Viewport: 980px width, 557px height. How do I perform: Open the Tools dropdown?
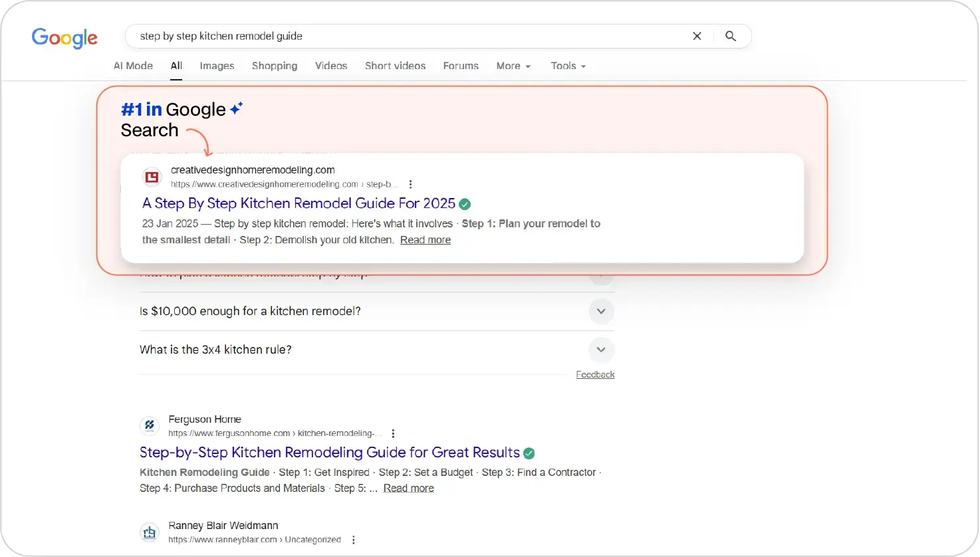pos(568,66)
